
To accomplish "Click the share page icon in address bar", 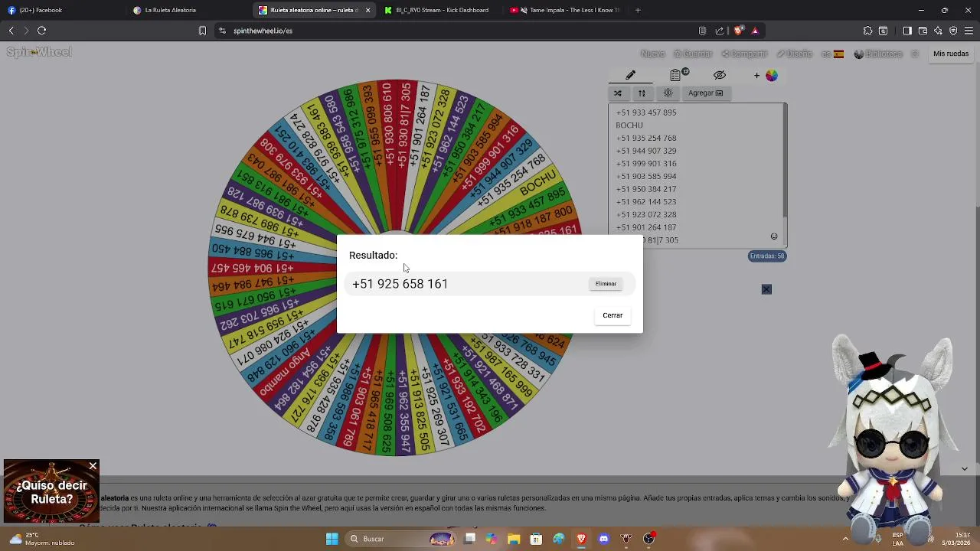I will (x=720, y=31).
